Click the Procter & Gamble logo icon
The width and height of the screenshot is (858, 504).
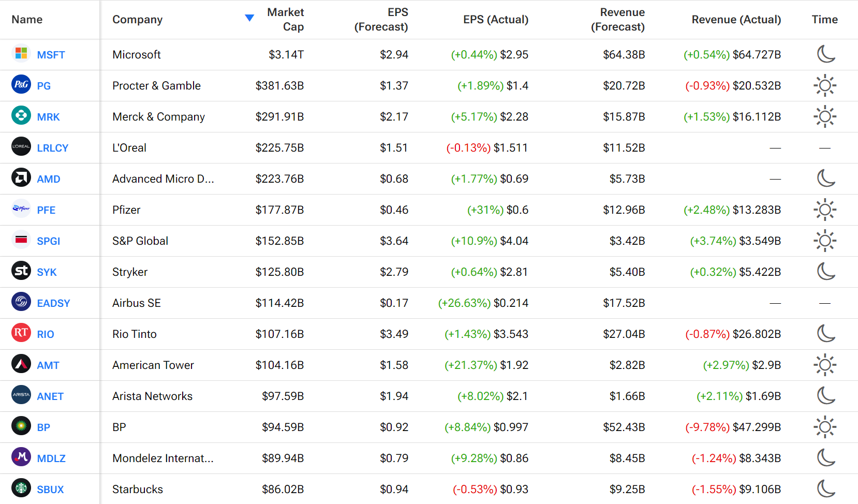click(21, 84)
